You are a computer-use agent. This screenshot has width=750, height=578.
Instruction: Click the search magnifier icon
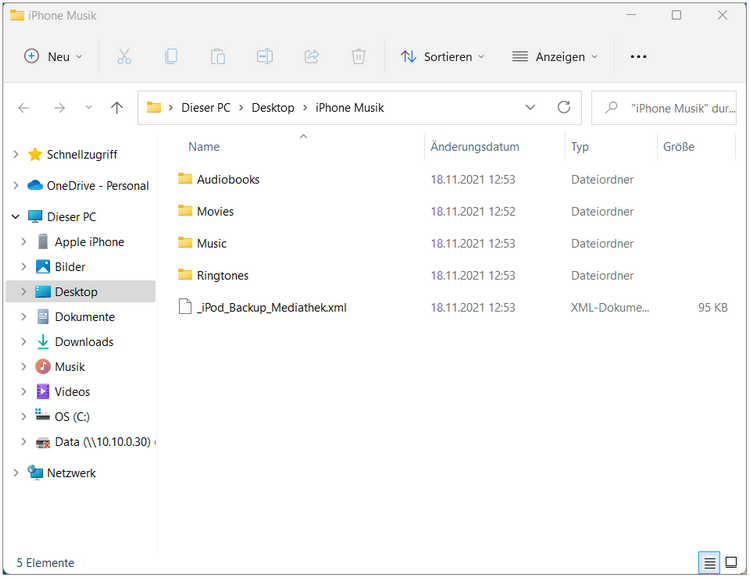611,108
